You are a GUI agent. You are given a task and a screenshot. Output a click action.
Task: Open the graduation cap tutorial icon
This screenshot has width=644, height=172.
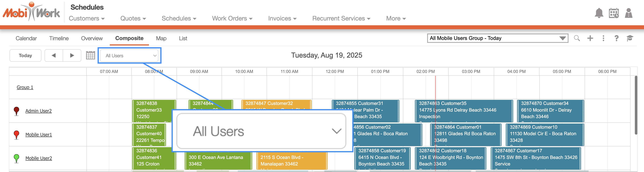coord(630,38)
